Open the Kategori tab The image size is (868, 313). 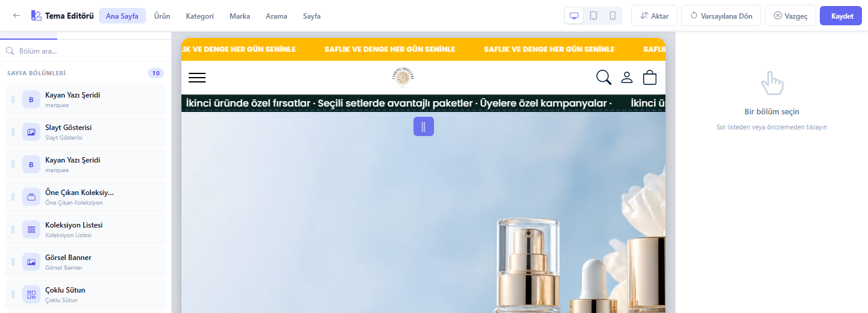click(200, 16)
